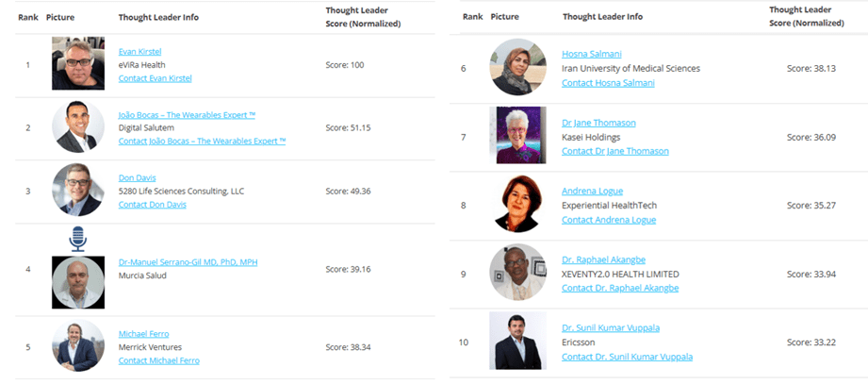Click the microphone icon above Dr. Manuel's photo

click(77, 238)
